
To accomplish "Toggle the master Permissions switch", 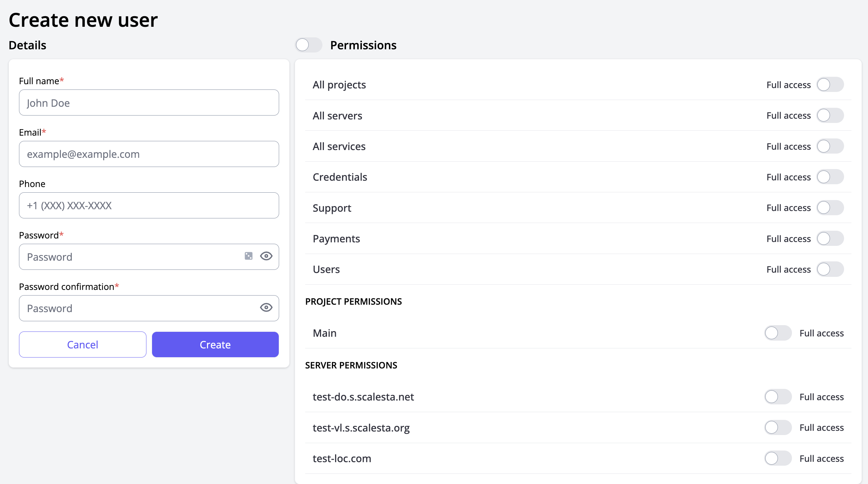I will (x=308, y=45).
